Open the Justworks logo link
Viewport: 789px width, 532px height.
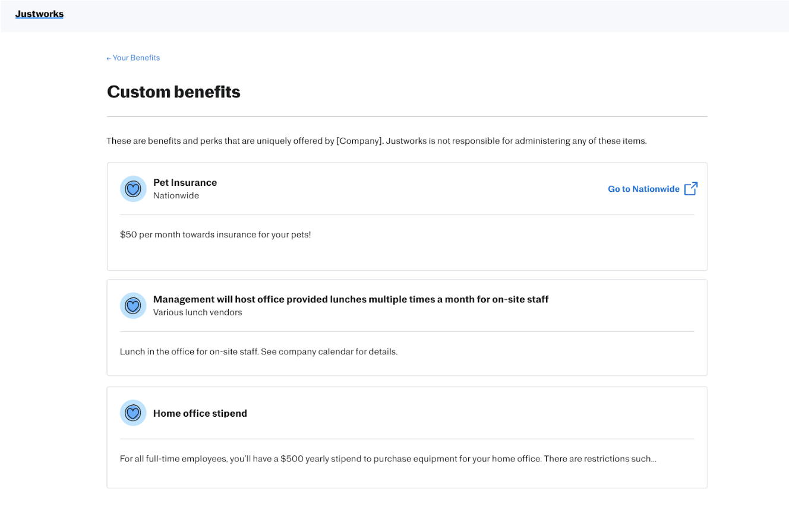[x=39, y=14]
